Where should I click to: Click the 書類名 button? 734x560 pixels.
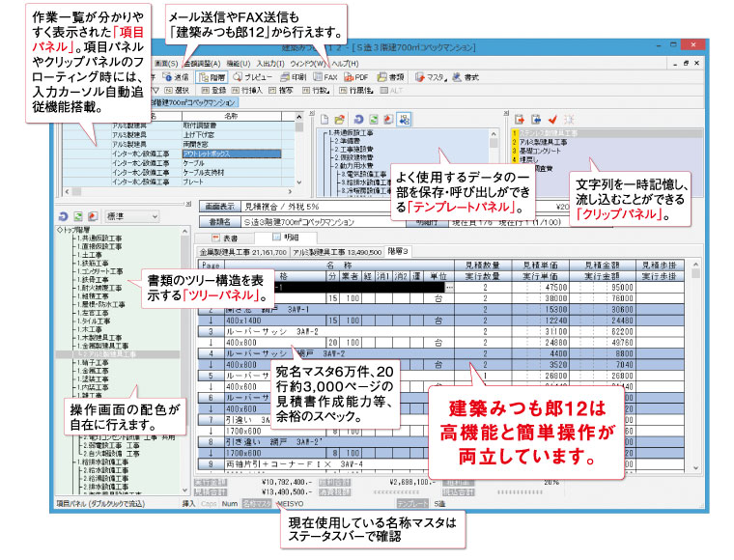point(220,222)
